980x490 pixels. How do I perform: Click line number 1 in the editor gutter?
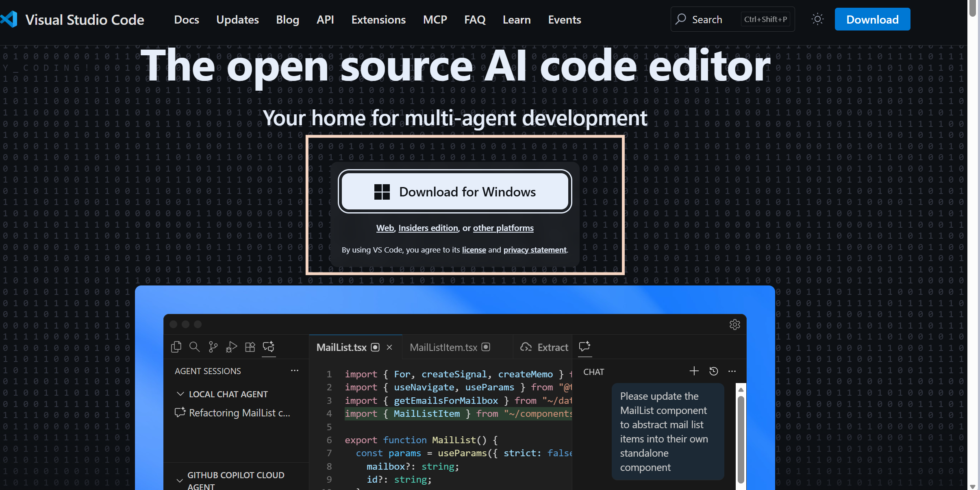click(x=329, y=374)
